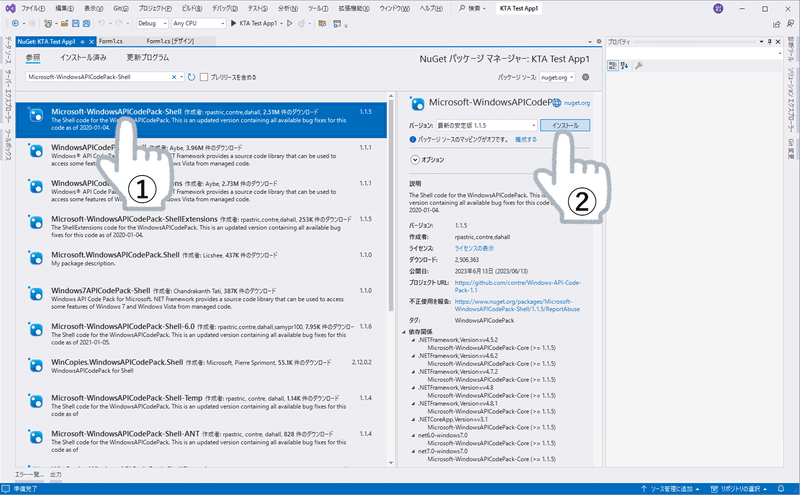The image size is (800, 495).
Task: Click the document tab settings gear icon
Action: point(598,41)
